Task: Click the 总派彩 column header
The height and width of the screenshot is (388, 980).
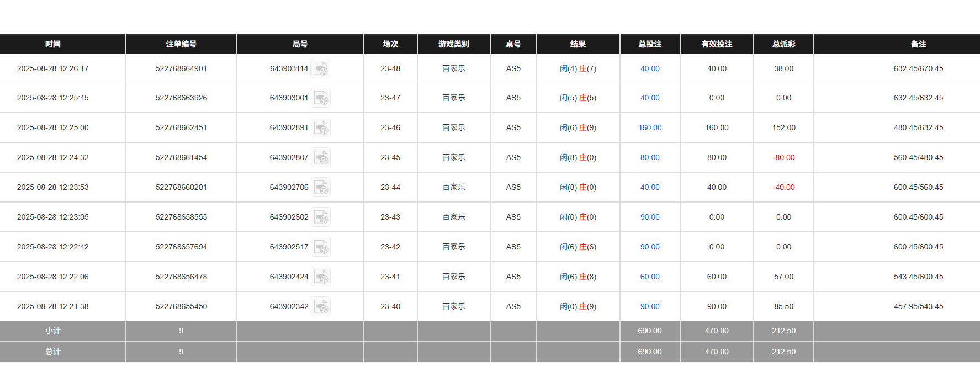Action: (783, 44)
